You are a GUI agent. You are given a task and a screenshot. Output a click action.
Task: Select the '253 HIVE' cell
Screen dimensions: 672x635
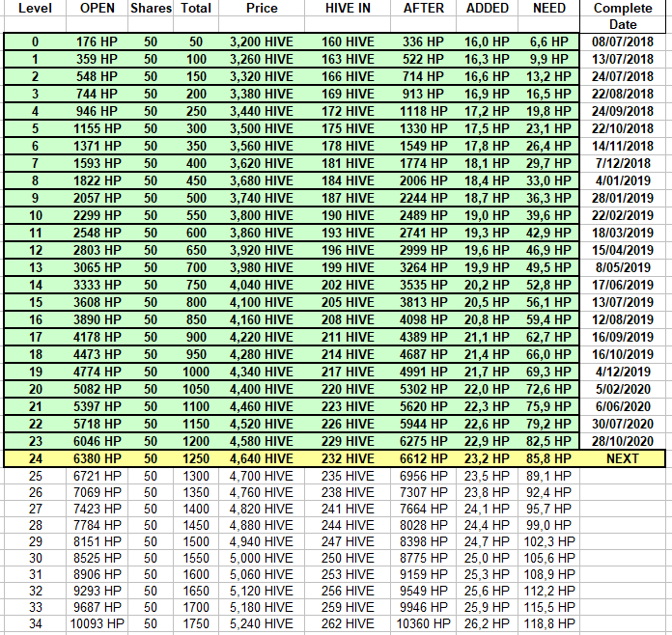[348, 574]
